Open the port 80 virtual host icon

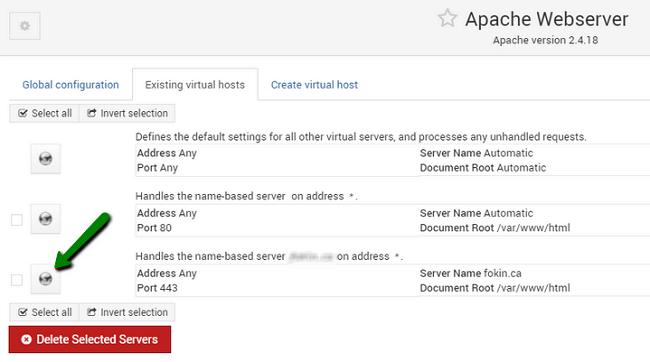(46, 219)
